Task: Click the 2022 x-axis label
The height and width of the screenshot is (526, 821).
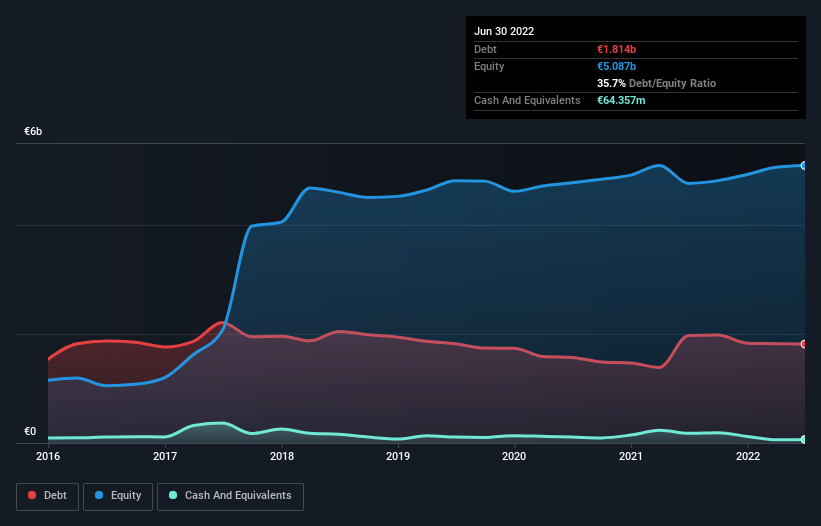Action: (x=748, y=456)
